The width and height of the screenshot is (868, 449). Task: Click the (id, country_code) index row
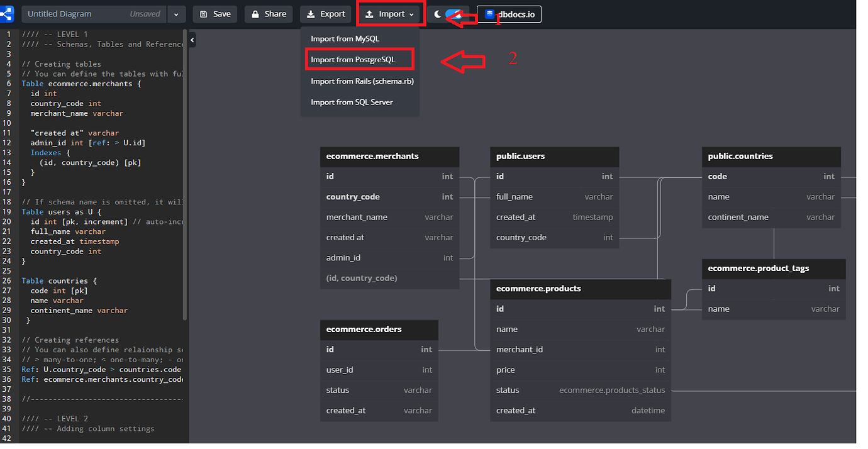pos(389,278)
